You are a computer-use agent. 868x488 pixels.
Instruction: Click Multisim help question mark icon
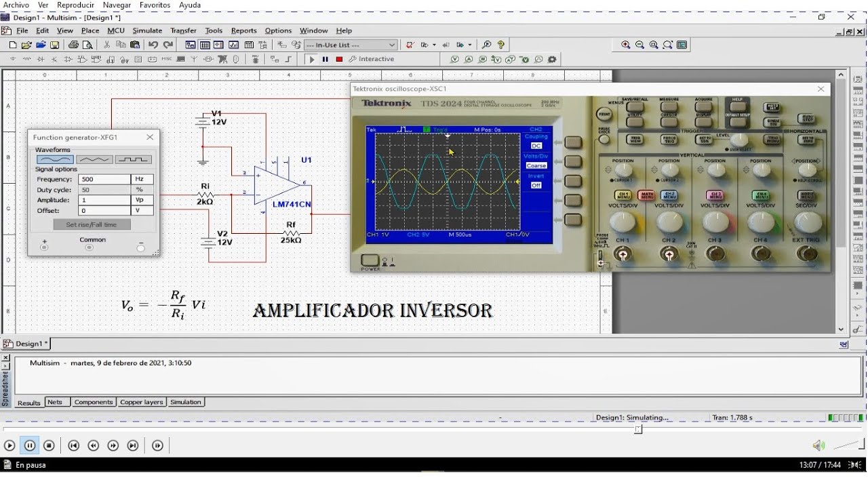[501, 45]
